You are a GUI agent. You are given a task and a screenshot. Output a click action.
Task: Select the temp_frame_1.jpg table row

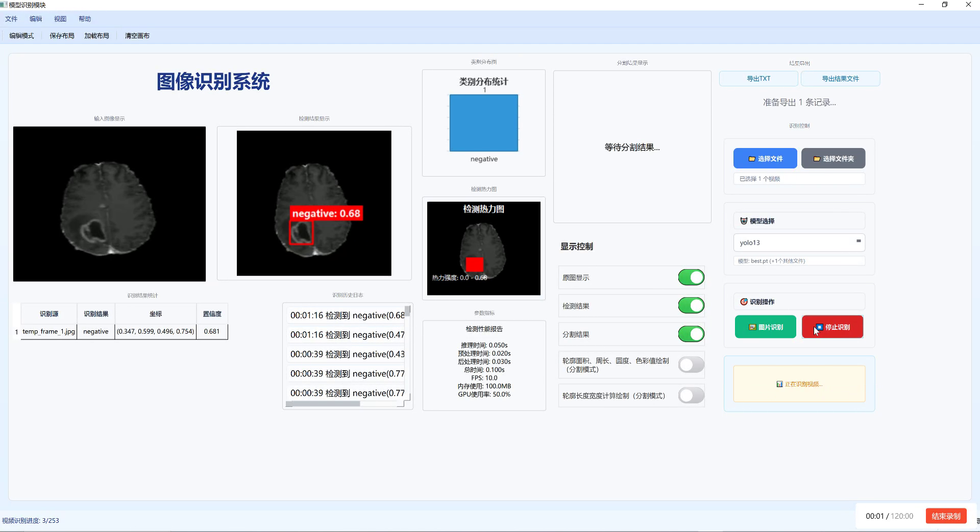tap(48, 331)
